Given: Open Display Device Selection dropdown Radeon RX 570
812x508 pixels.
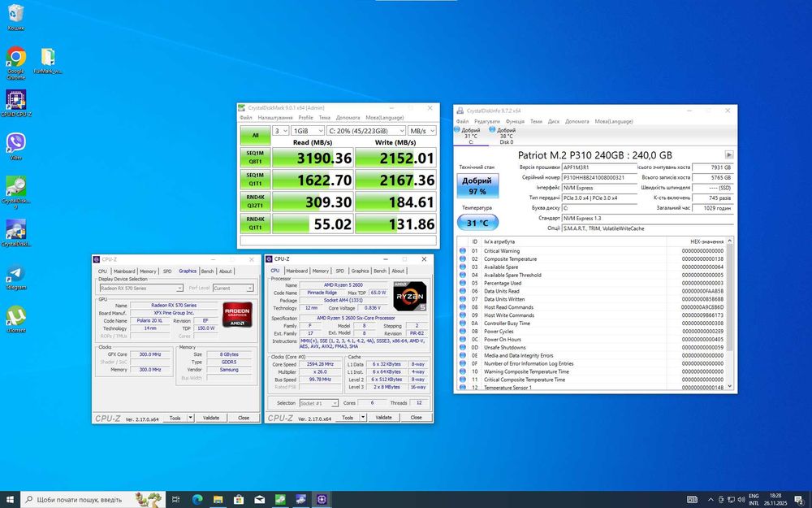Looking at the screenshot, I should pos(140,288).
